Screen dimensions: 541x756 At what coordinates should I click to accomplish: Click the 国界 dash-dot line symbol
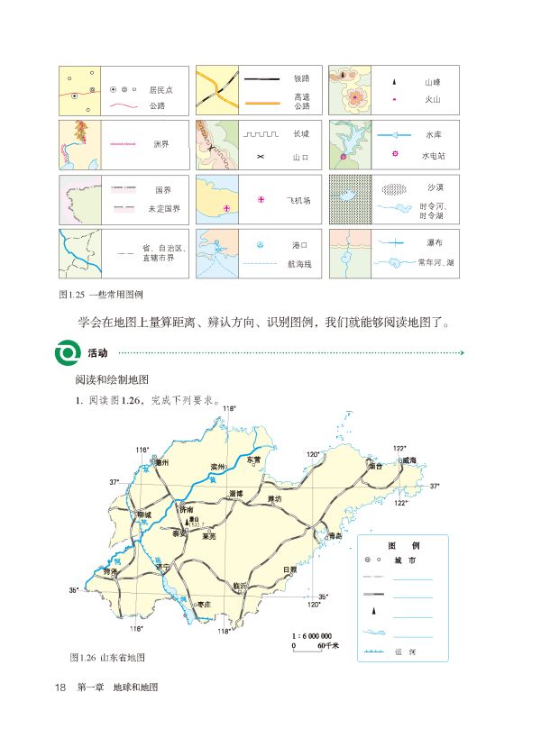pos(124,188)
